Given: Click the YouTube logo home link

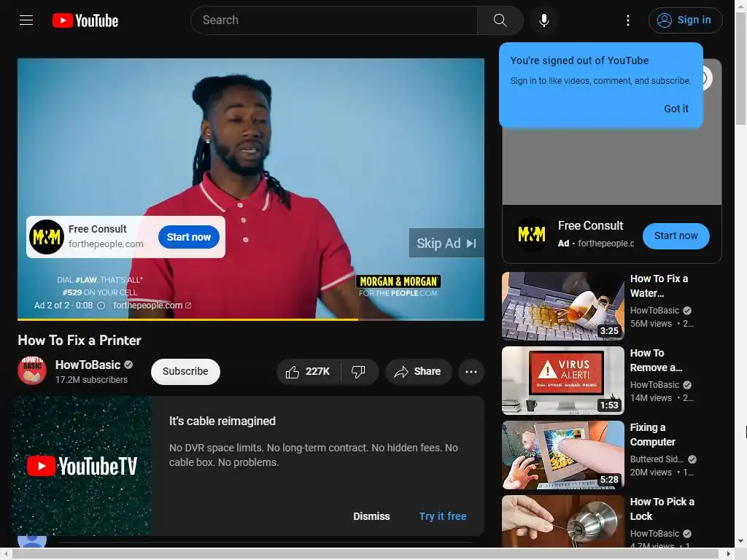Looking at the screenshot, I should (85, 20).
